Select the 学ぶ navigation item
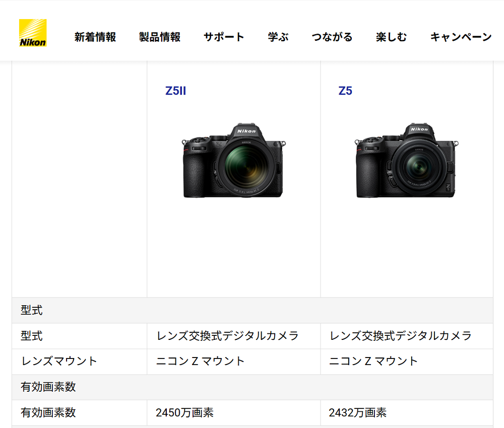This screenshot has width=504, height=428. click(x=278, y=37)
